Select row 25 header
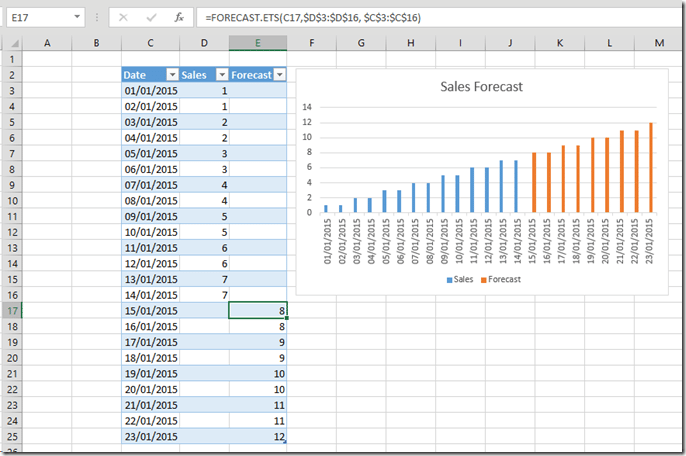Screen dimensions: 686x456 point(12,436)
